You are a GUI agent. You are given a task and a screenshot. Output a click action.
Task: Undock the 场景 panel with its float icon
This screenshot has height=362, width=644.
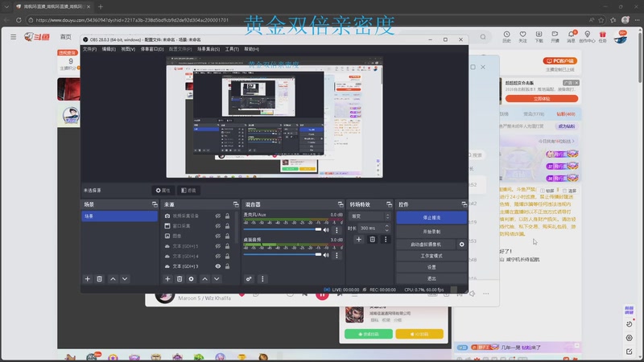coord(155,204)
